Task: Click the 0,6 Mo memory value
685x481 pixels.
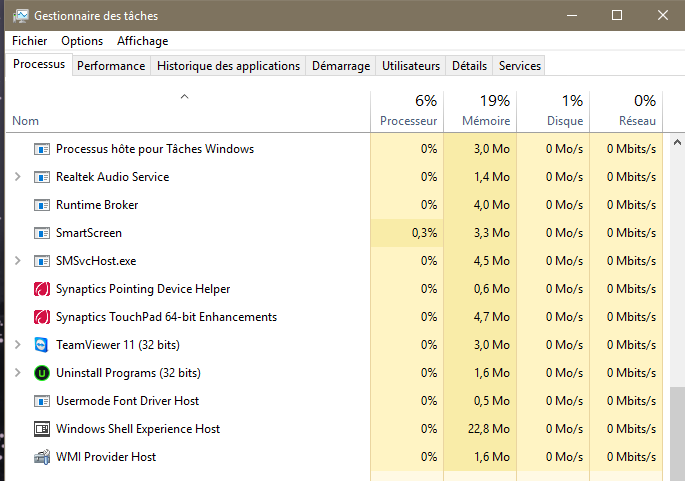Action: pos(491,289)
